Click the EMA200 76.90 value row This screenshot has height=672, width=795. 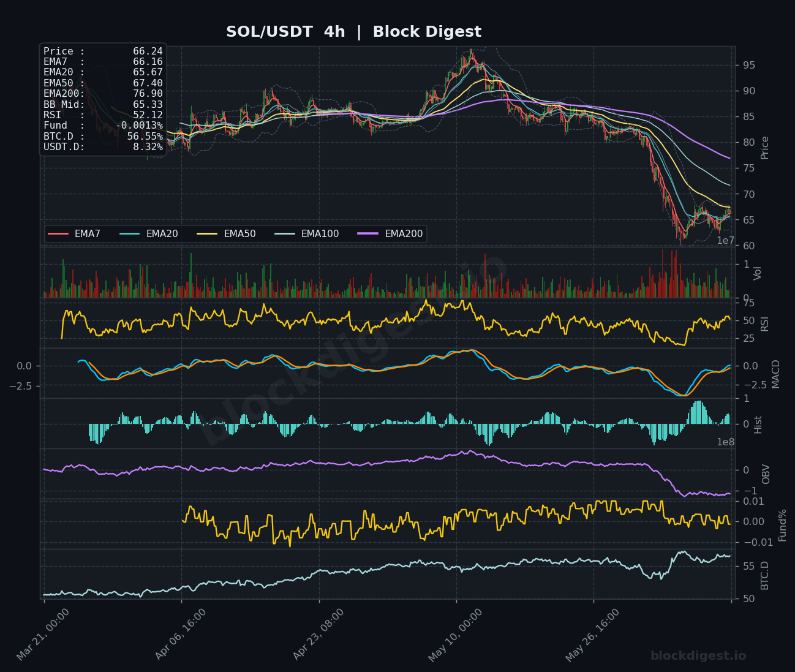point(103,94)
